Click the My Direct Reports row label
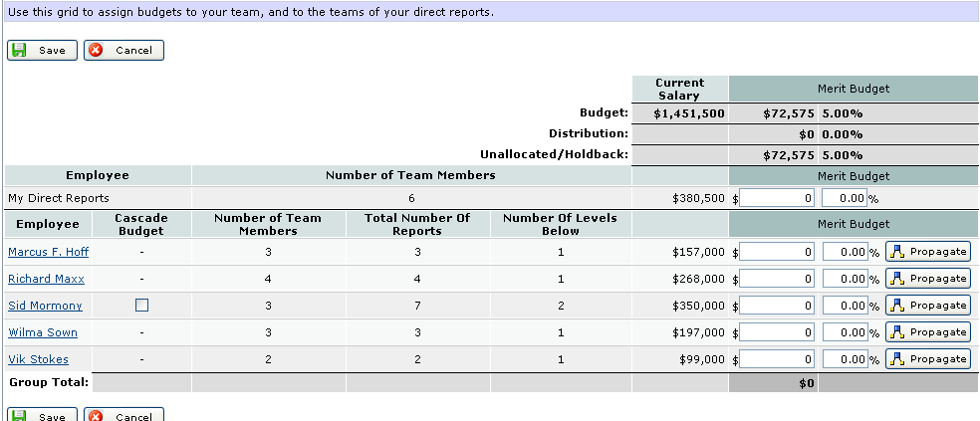 (59, 198)
